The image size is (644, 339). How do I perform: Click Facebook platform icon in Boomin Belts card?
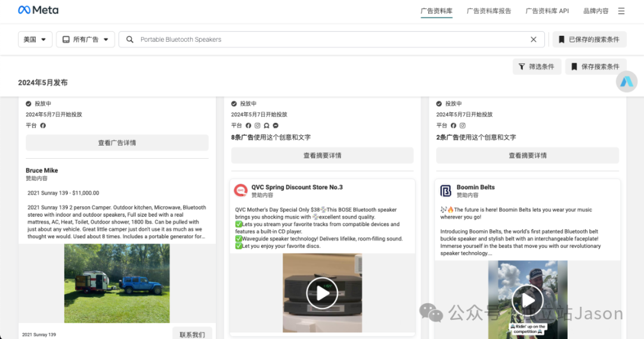coord(453,125)
